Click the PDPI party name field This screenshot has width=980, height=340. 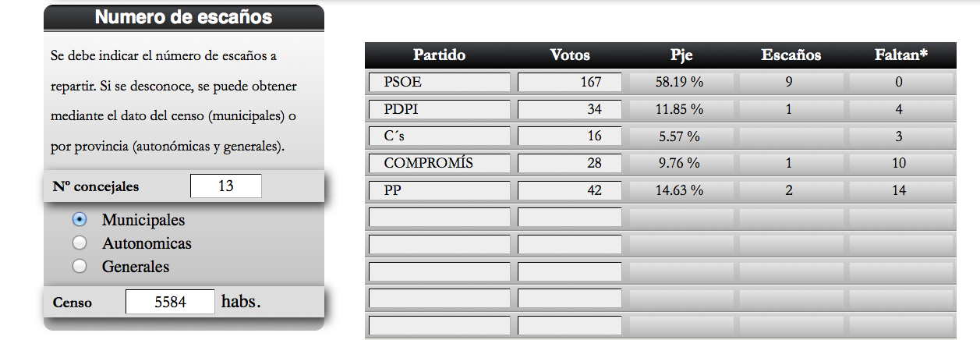[439, 109]
